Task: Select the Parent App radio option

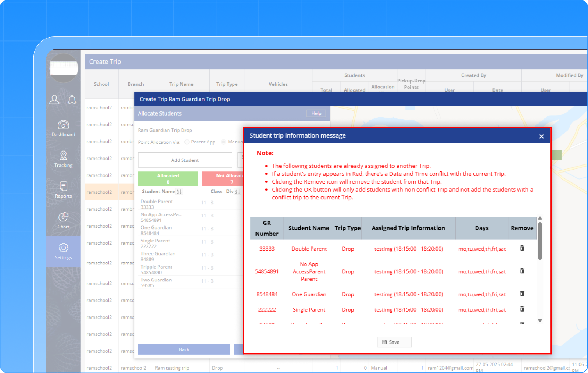Action: (187, 142)
